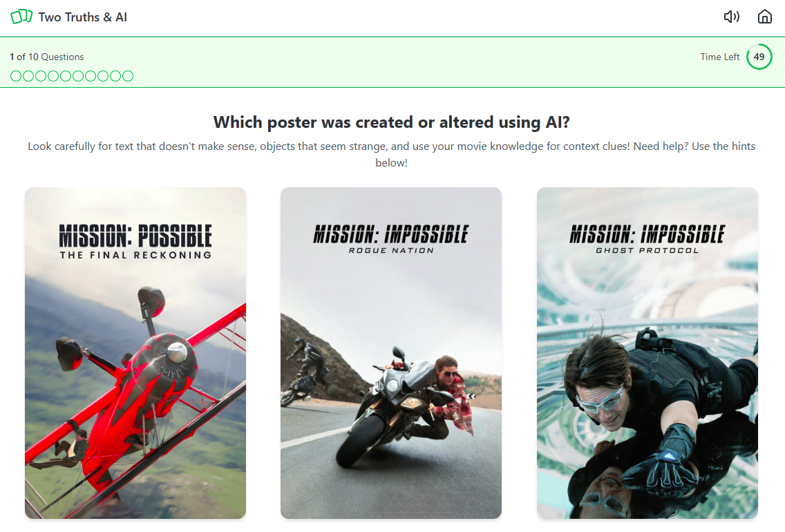The width and height of the screenshot is (785, 532).
Task: Choose the Rogue Nation motorcycle poster
Action: click(391, 353)
